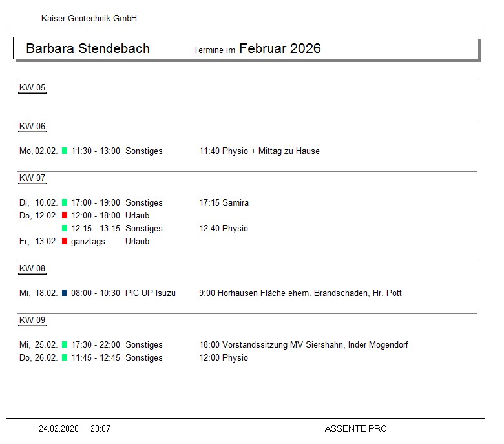Click the Kaiser Geotechnik GmbH company name
Screen dimensions: 504x444
(x=89, y=19)
